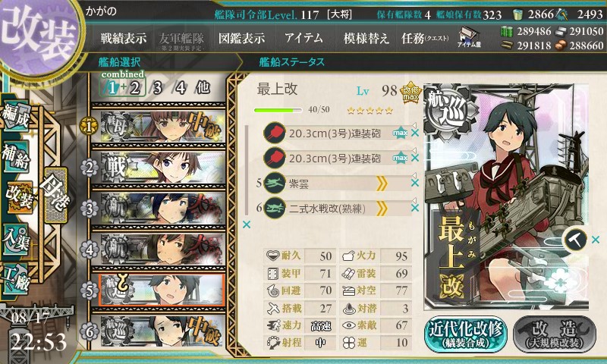Select the 紫雲 seaplane equipment icon
Screen dimensions: 607x364
(275, 184)
